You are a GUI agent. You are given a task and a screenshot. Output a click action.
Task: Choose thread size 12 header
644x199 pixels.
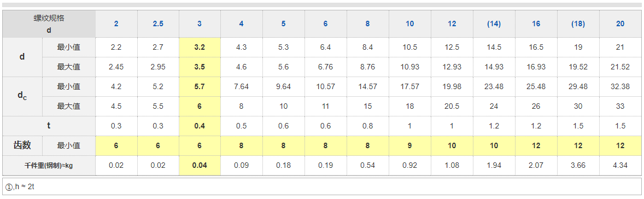pyautogui.click(x=452, y=24)
